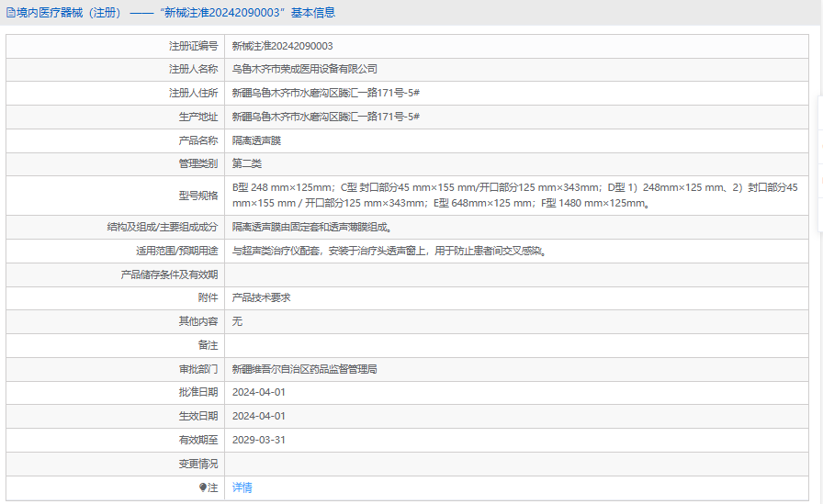Click the 产品名称 row label
Viewport: 823px width, 504px height.
coord(198,140)
